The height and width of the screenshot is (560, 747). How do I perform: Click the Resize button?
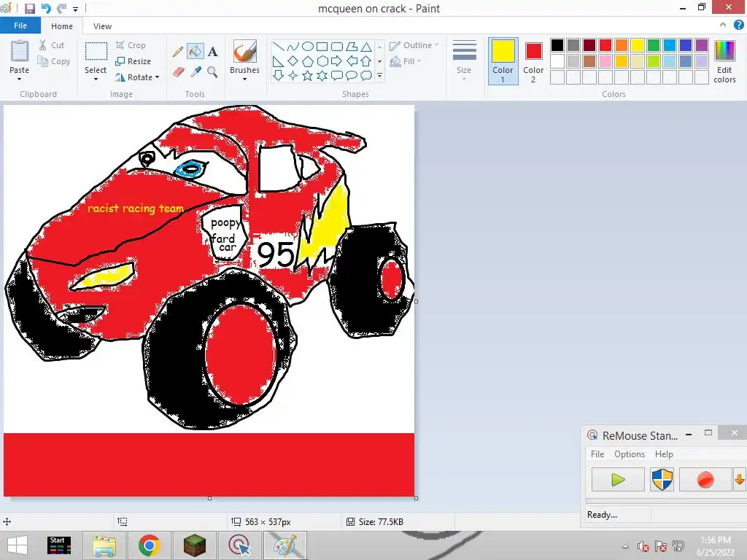coord(133,61)
